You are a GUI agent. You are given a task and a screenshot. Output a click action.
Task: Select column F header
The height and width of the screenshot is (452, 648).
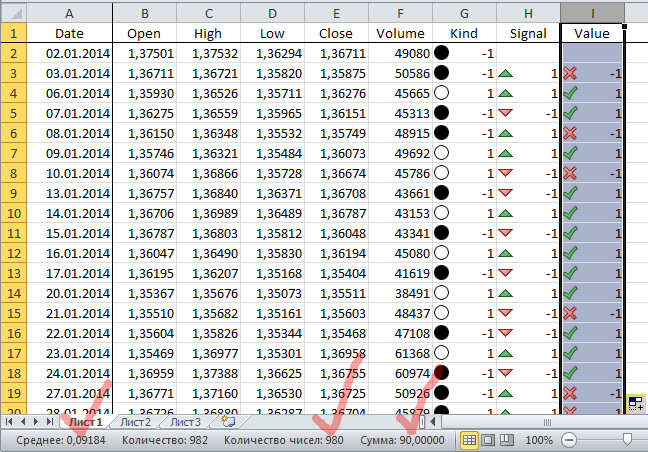400,12
